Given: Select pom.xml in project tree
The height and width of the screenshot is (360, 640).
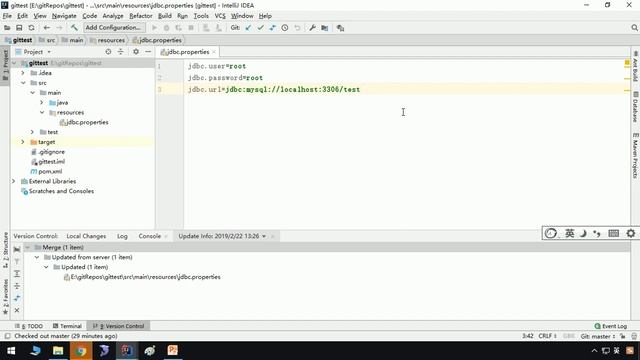Looking at the screenshot, I should 47,171.
